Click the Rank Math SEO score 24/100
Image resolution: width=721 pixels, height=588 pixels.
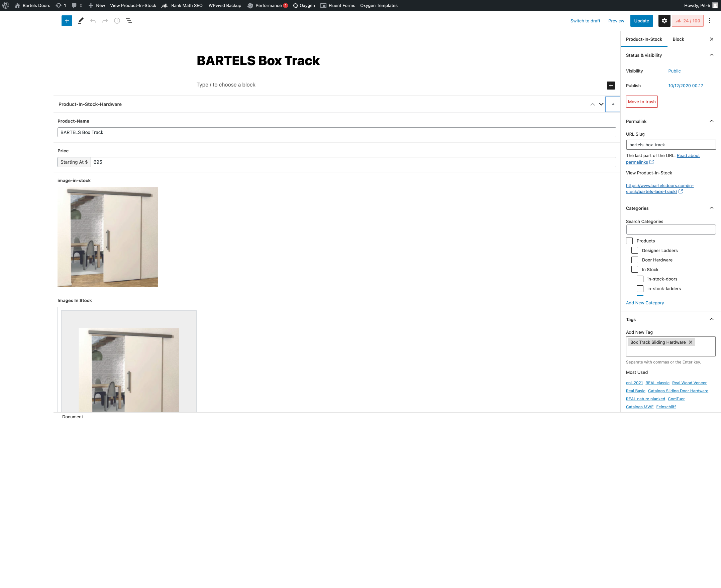(688, 21)
